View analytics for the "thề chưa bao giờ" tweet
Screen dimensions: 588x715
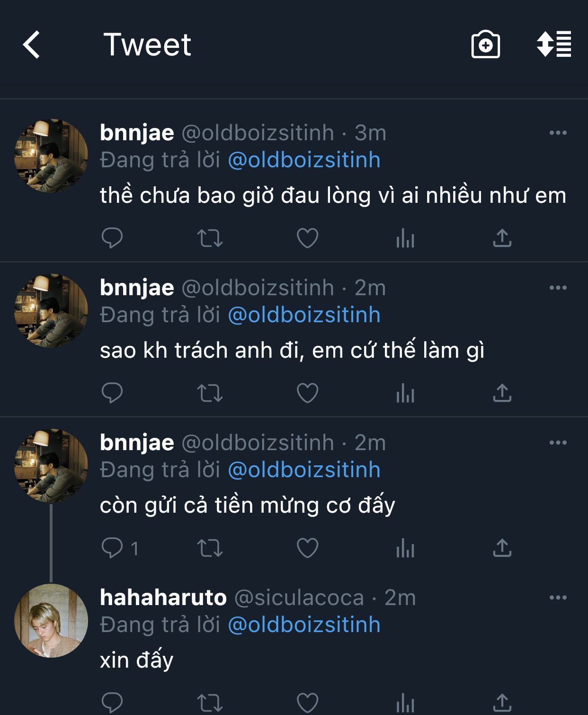pos(405,238)
